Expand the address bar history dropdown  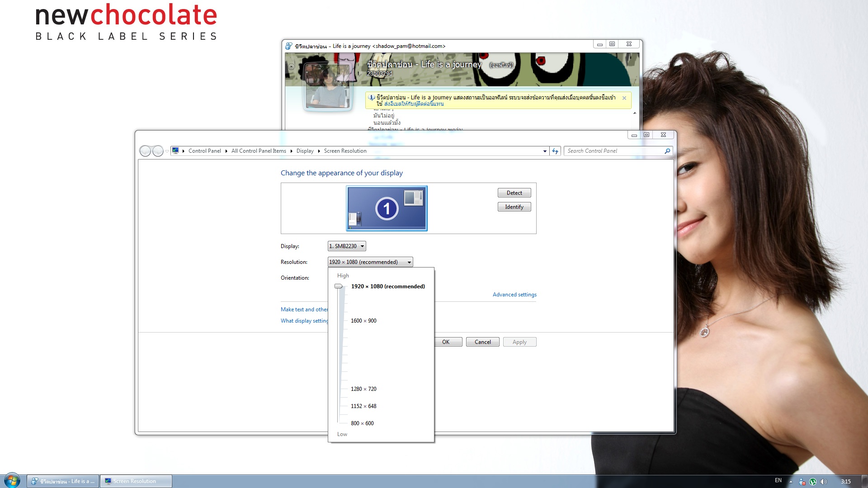[x=545, y=151]
